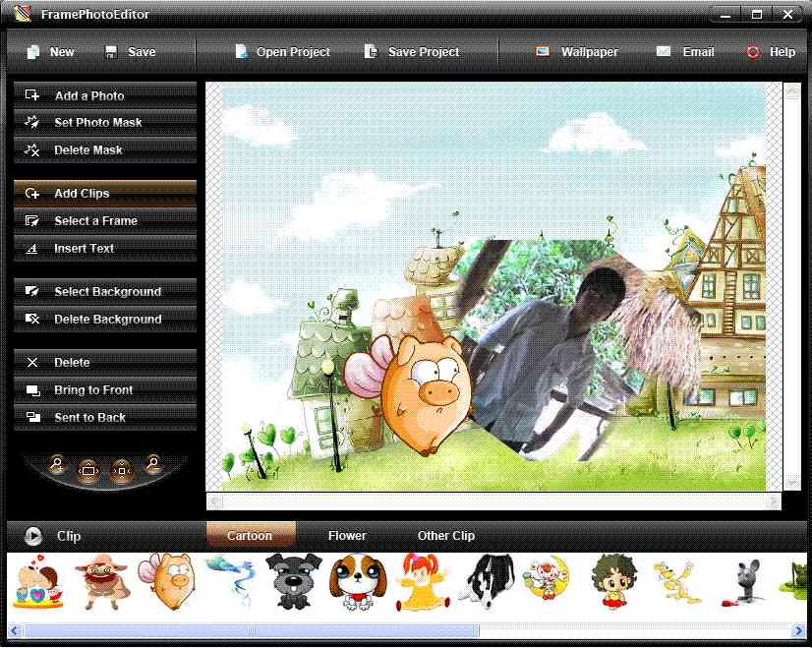Click Bring to Front

click(105, 389)
